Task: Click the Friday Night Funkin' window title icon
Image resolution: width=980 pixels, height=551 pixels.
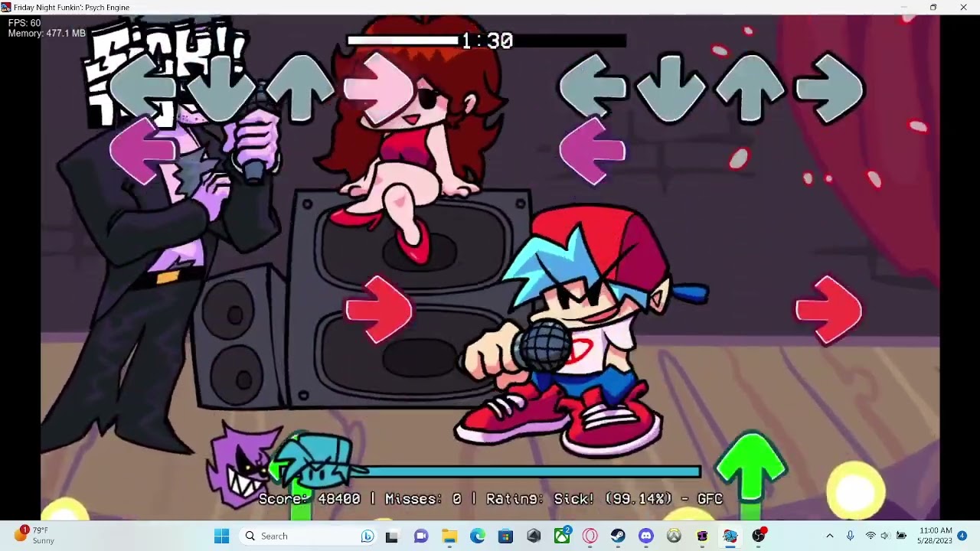Action: 6,7
